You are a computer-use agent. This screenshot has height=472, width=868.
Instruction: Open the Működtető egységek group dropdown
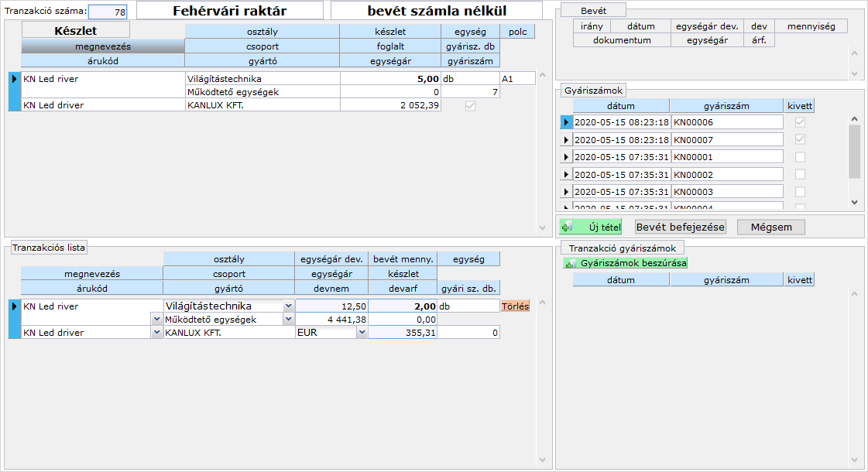288,320
